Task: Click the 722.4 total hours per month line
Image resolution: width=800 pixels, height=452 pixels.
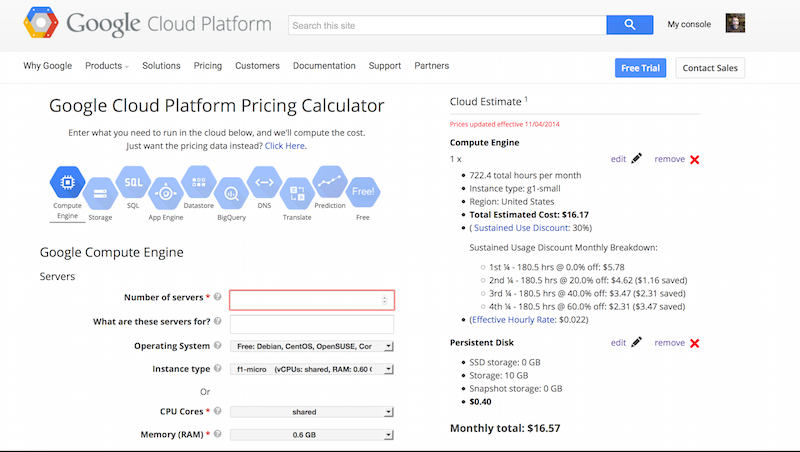Action: pyautogui.click(x=525, y=175)
